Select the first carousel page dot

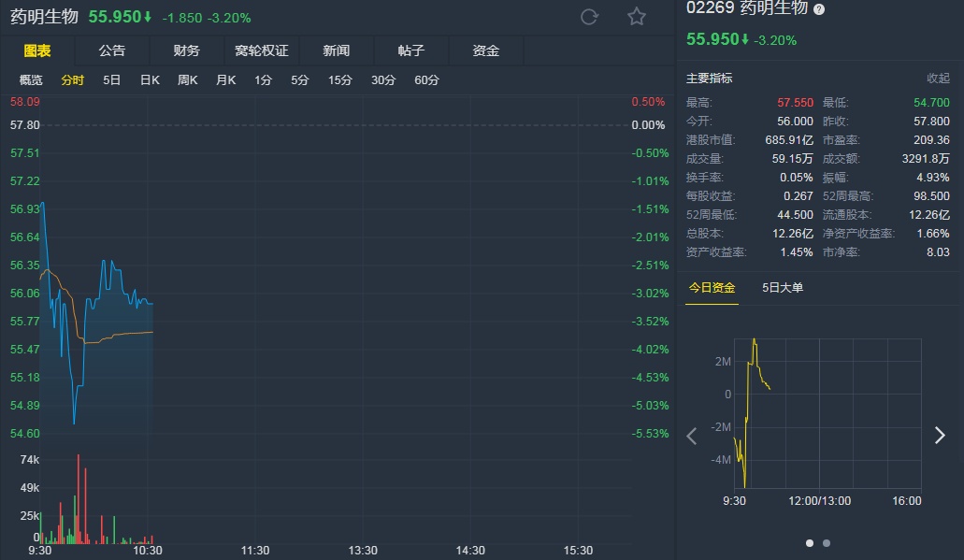(810, 543)
